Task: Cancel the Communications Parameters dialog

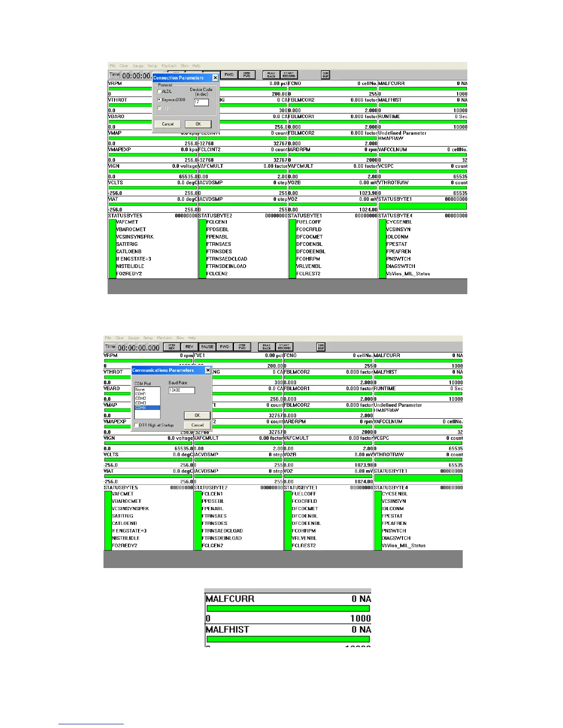Action: pos(197,425)
